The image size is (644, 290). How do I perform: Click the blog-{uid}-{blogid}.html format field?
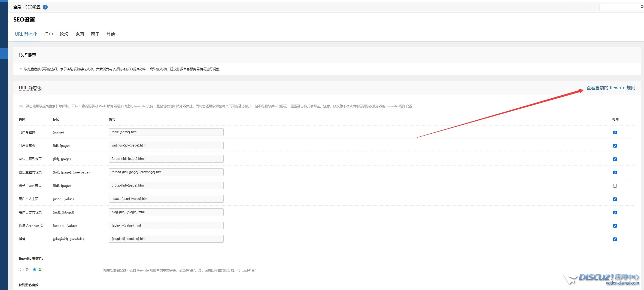(166, 212)
